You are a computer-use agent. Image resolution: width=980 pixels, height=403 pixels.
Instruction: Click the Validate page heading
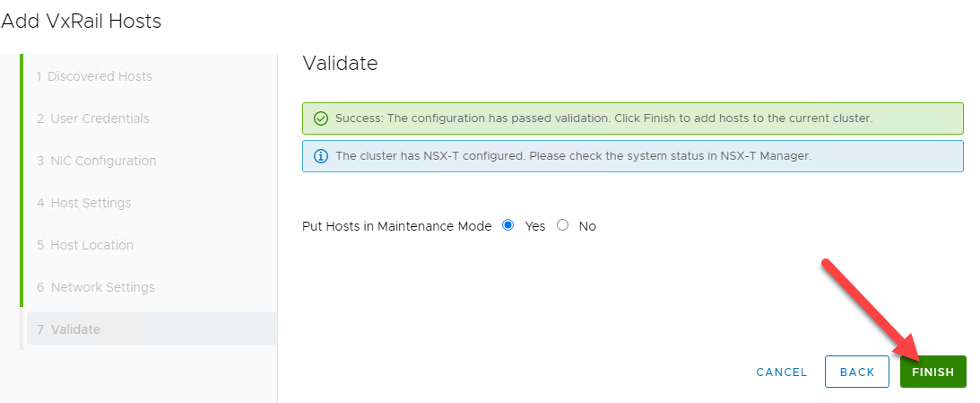340,63
